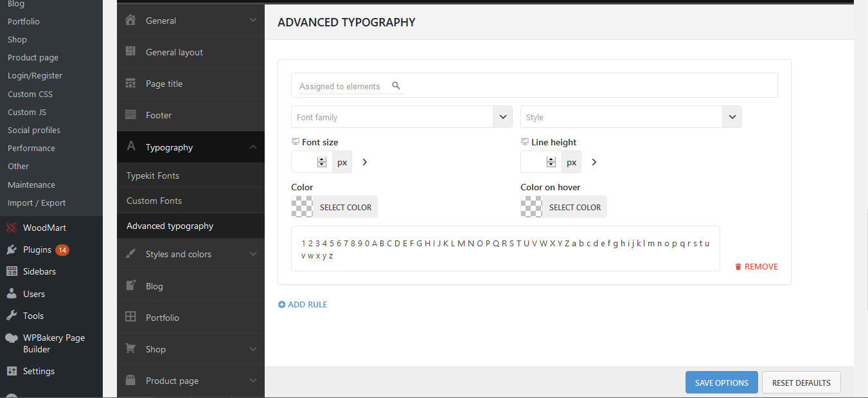Viewport: 868px width, 398px height.
Task: Click the General layout grid icon
Action: click(x=130, y=51)
